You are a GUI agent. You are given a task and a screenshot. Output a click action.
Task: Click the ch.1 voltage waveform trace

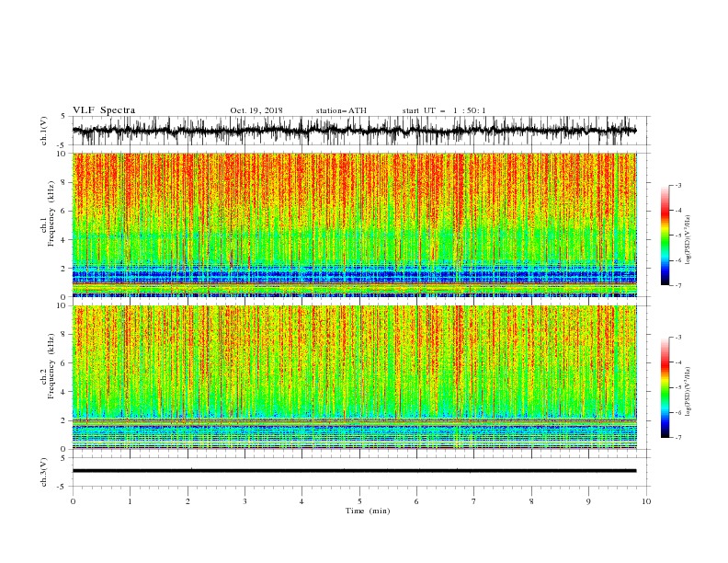[x=354, y=131]
